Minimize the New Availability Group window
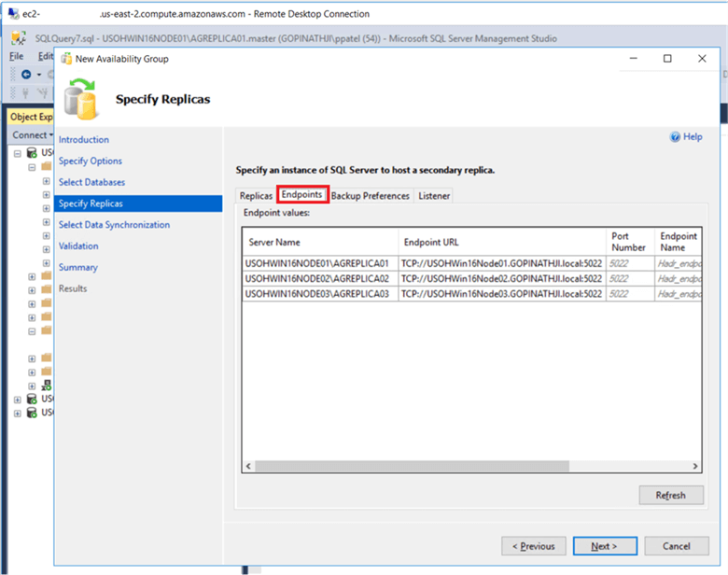The image size is (728, 575). tap(634, 58)
